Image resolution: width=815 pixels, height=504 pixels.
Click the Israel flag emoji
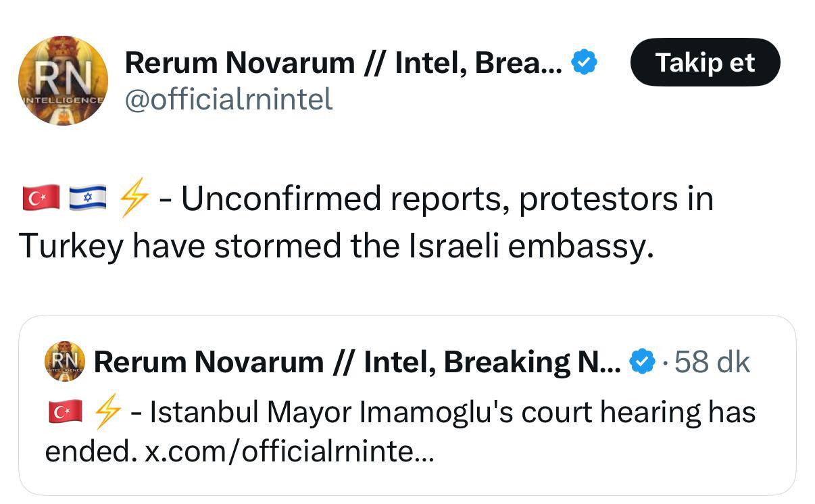click(x=88, y=199)
